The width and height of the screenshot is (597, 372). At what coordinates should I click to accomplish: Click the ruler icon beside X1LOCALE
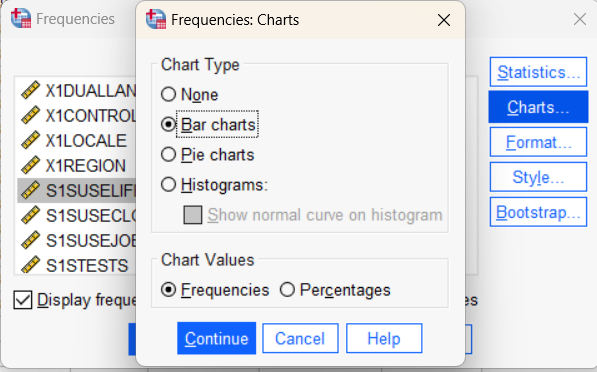coord(30,140)
